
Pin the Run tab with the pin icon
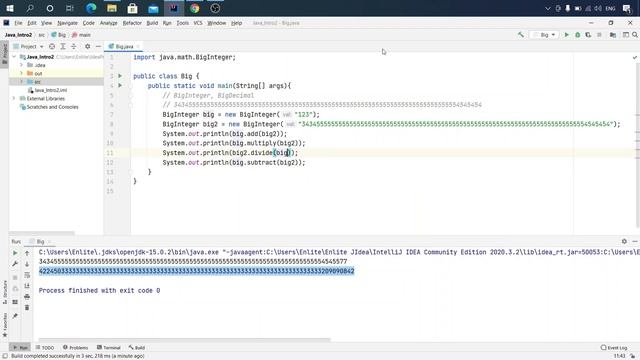coord(15,316)
